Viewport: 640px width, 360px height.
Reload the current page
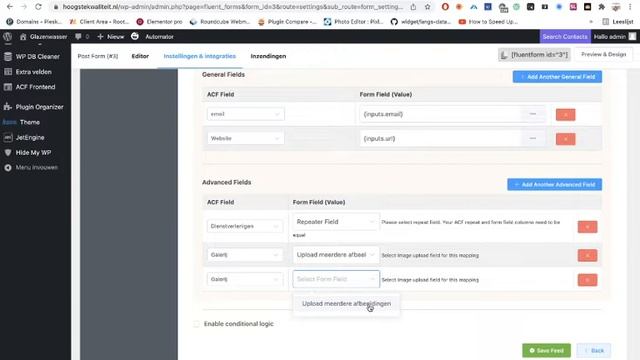click(38, 7)
